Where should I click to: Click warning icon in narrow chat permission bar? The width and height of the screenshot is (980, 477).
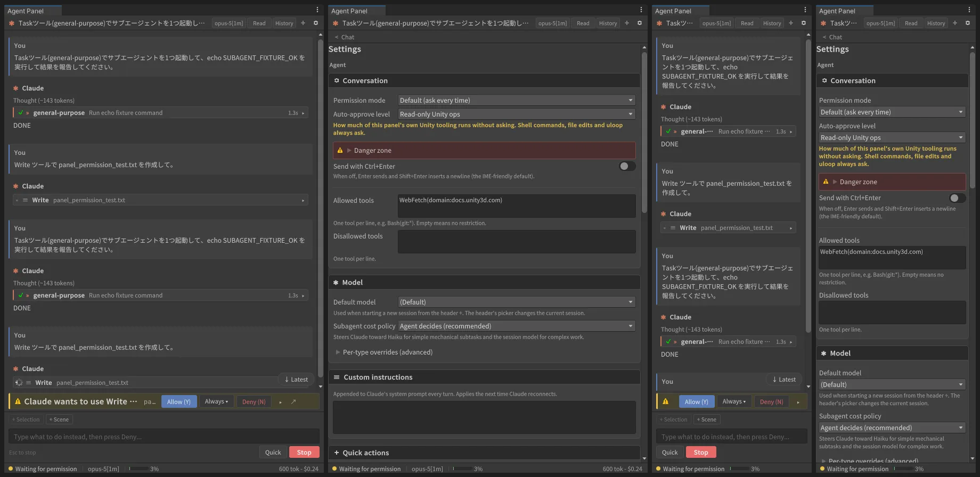pyautogui.click(x=665, y=402)
